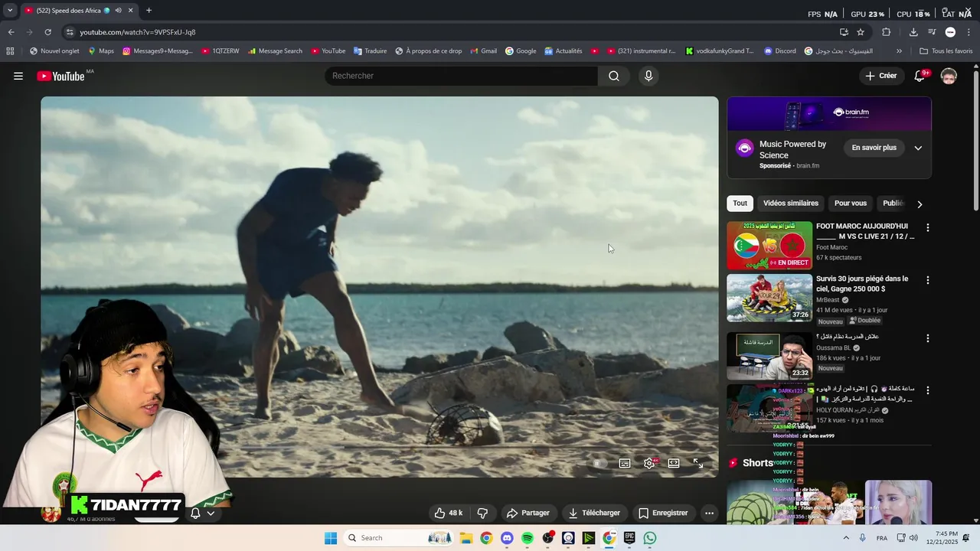Screen dimensions: 980x551
Task: Open options for FOOT MAROC AUJOURD'HUI video
Action: coord(927,227)
